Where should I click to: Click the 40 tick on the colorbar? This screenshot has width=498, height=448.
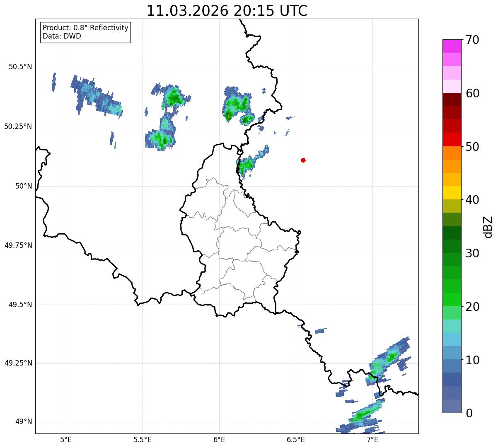point(472,200)
